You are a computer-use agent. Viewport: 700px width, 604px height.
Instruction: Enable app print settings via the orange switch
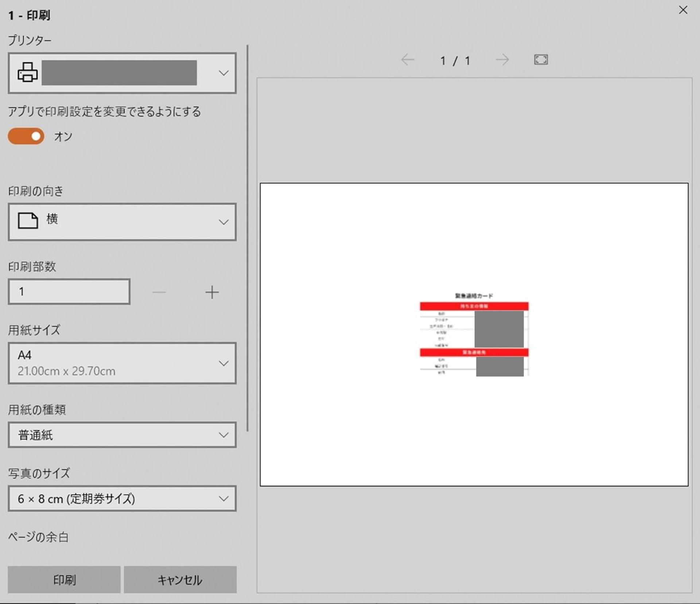click(x=26, y=136)
